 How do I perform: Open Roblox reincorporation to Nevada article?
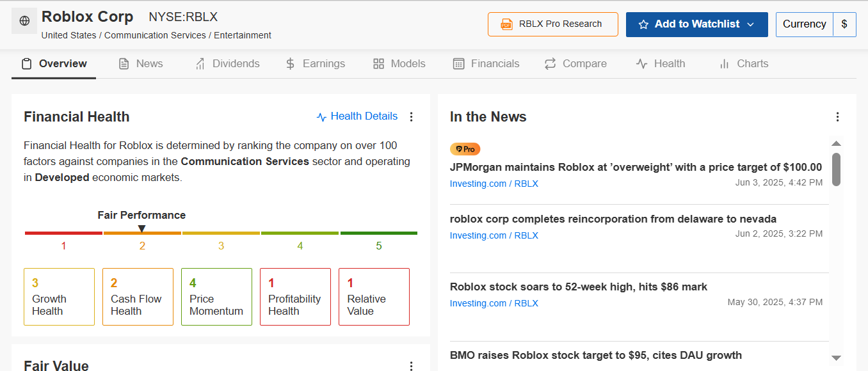[613, 219]
